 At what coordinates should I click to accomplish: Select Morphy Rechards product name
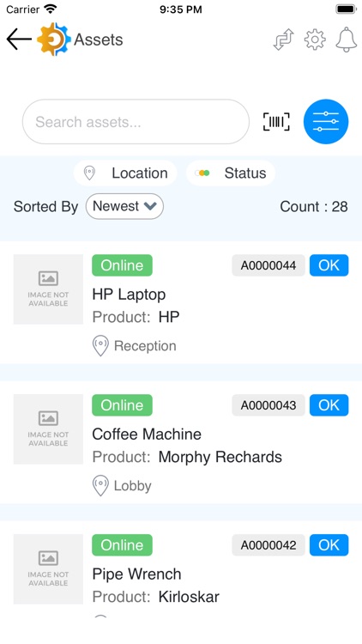point(220,457)
